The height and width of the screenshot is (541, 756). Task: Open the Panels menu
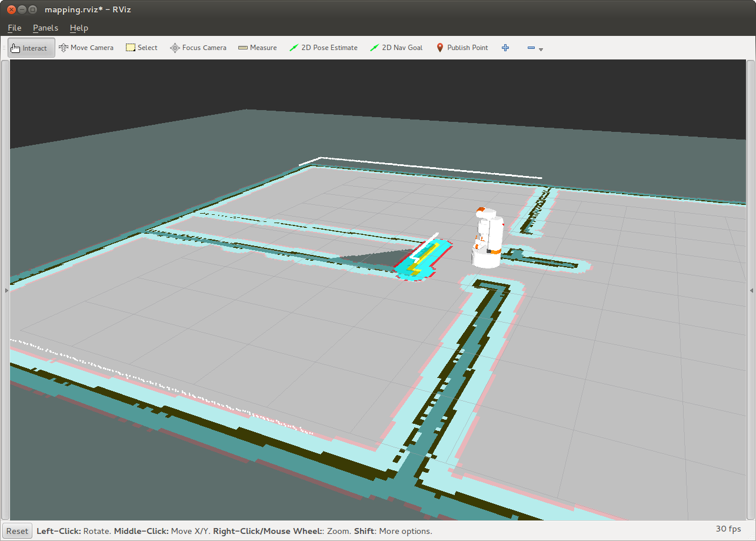pos(45,28)
